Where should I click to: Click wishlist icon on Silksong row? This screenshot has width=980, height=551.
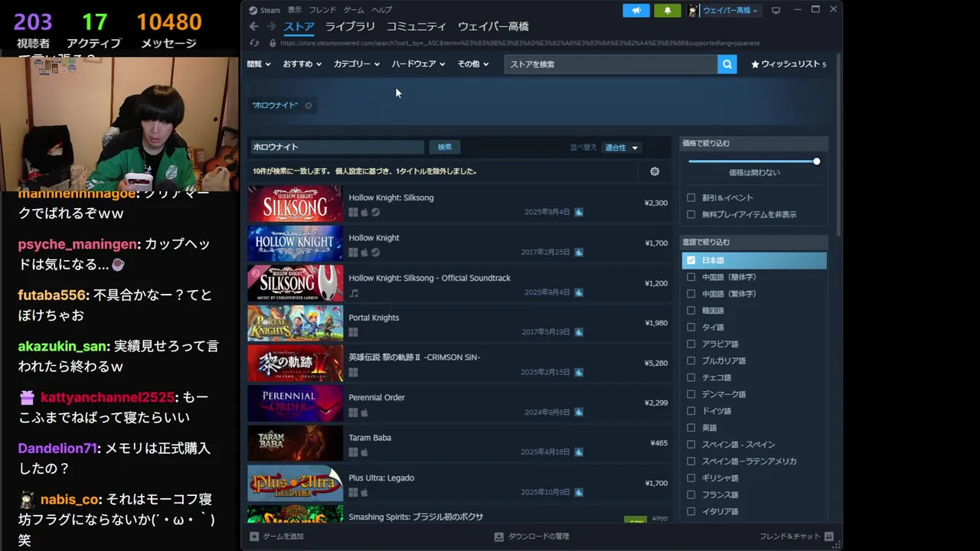point(579,212)
